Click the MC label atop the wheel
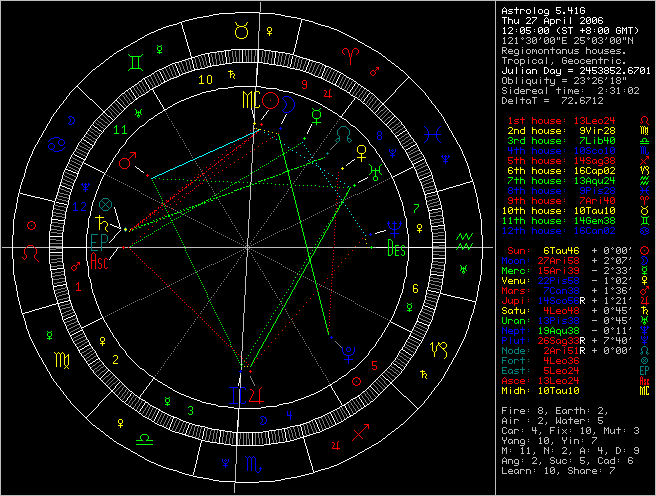Screen dimensions: 656x496 pos(248,99)
